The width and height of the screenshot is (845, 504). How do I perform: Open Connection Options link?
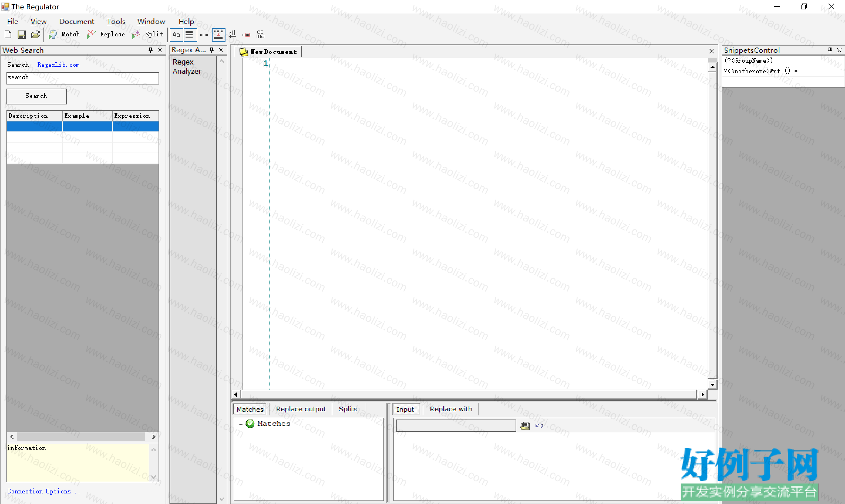(x=43, y=491)
